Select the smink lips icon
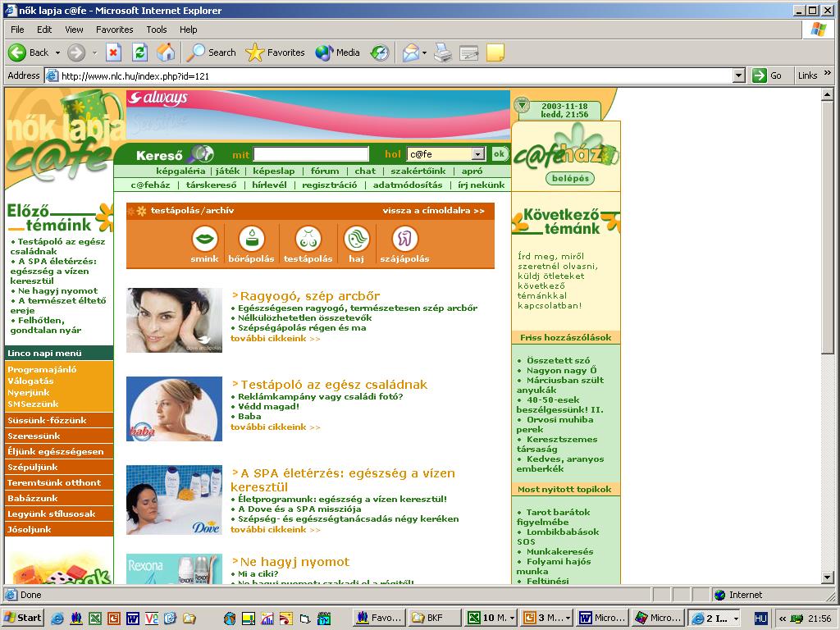This screenshot has height=630, width=840. coord(204,239)
